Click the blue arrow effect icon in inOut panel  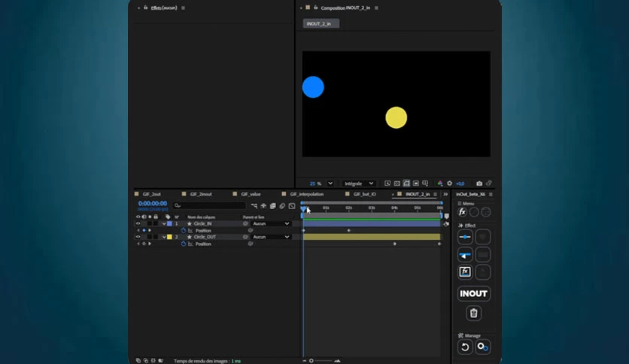pyautogui.click(x=465, y=254)
